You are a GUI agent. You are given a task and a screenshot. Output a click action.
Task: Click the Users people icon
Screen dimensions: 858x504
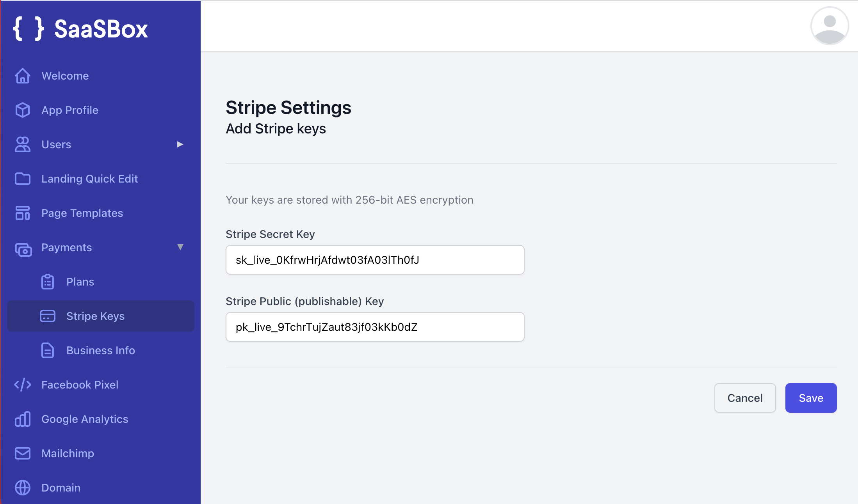click(23, 144)
